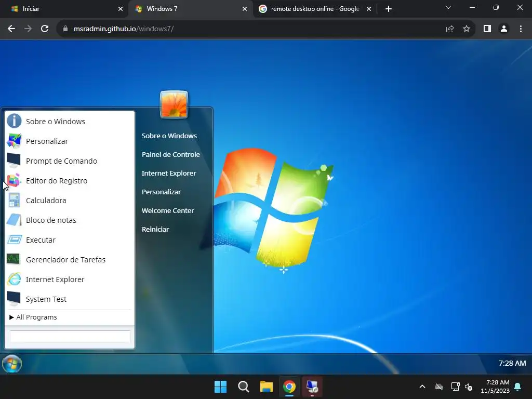
Task: Open Windows 11 taskbar search
Action: pyautogui.click(x=244, y=387)
